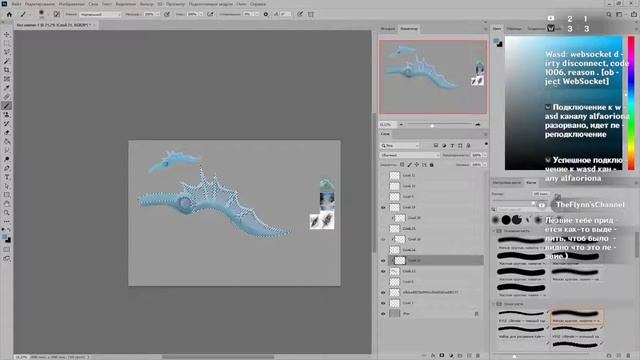Delete layer using trash icon

[x=478, y=356]
